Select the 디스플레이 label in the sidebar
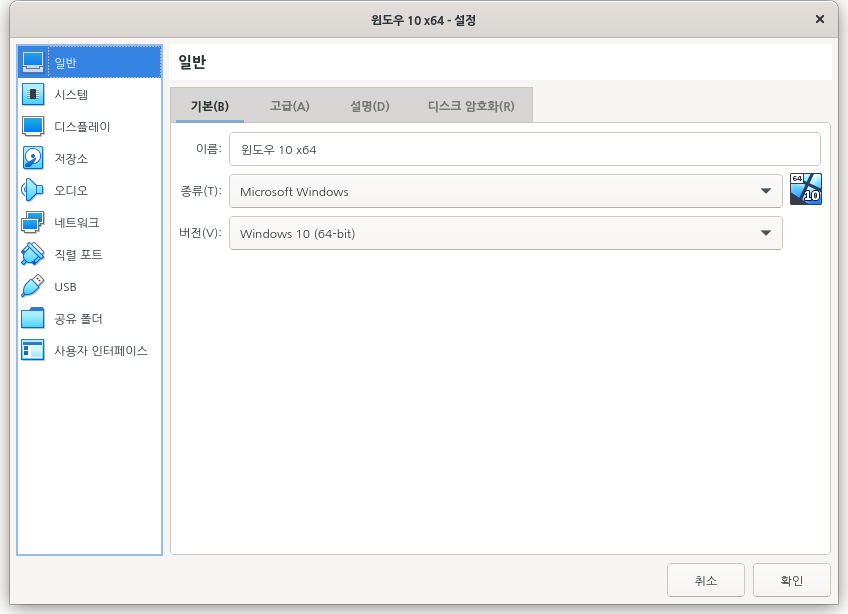This screenshot has width=848, height=614. tap(82, 127)
